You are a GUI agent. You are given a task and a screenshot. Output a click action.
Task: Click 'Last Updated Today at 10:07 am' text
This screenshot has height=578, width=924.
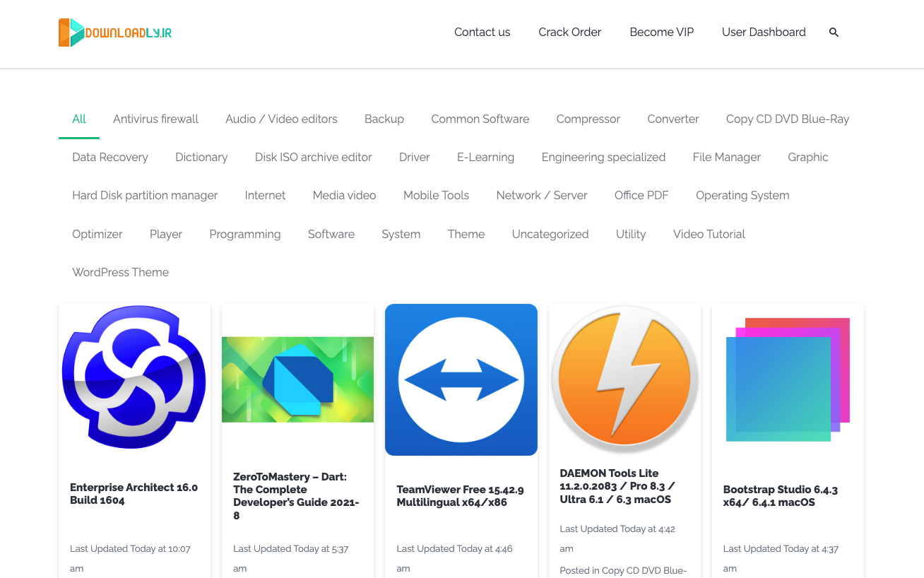click(130, 558)
